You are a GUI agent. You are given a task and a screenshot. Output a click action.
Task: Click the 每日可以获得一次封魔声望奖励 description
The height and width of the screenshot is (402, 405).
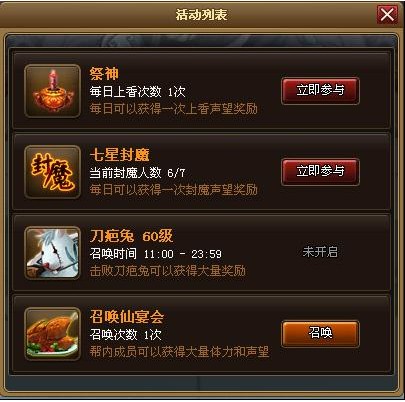click(173, 190)
